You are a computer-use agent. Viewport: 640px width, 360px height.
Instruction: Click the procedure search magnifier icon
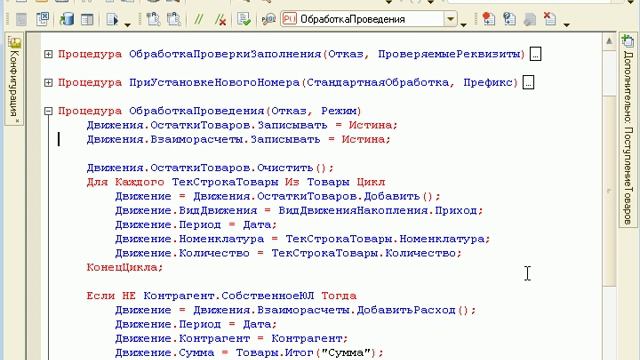tap(269, 19)
